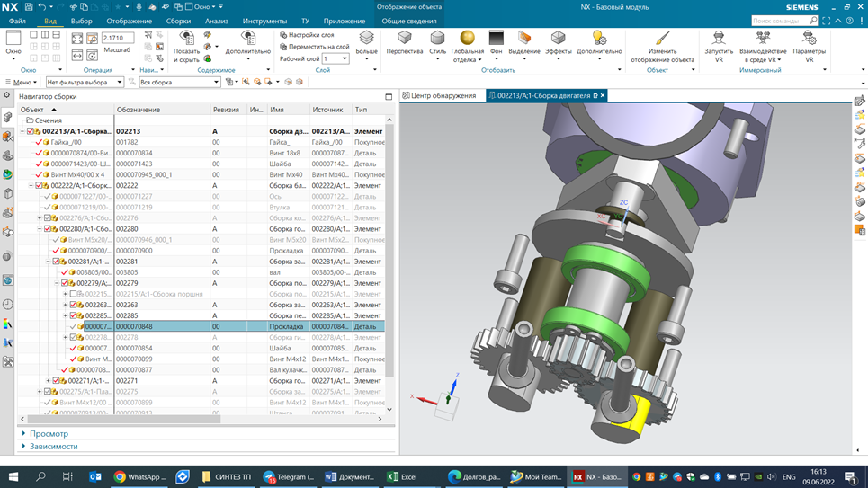The width and height of the screenshot is (868, 488).
Task: Click the Глобальная отделка golden sphere icon
Action: click(x=467, y=38)
